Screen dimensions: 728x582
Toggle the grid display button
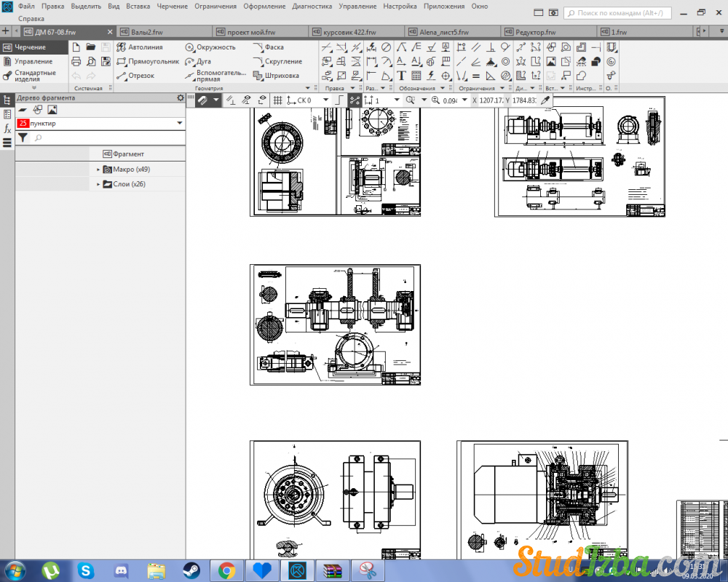(x=277, y=100)
